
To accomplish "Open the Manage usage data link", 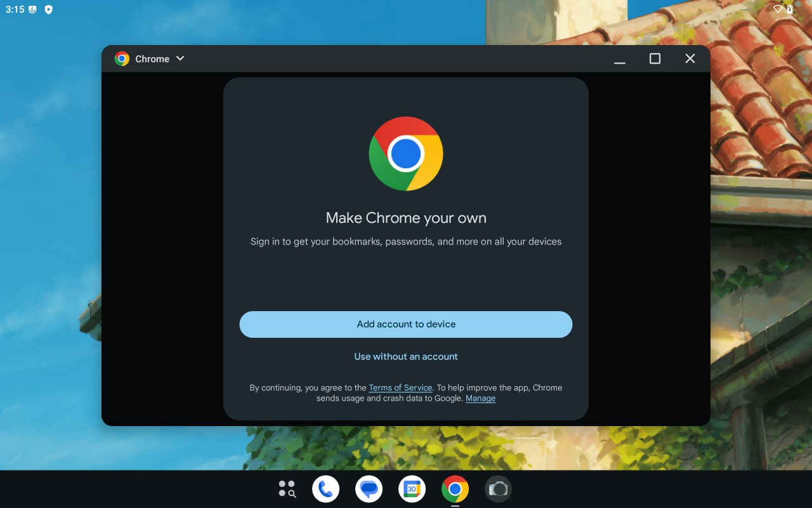I will click(480, 398).
